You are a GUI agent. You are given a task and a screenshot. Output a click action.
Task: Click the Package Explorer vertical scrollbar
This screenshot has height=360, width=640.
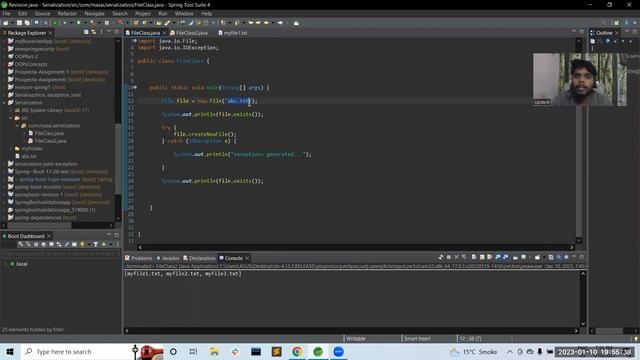point(118,159)
